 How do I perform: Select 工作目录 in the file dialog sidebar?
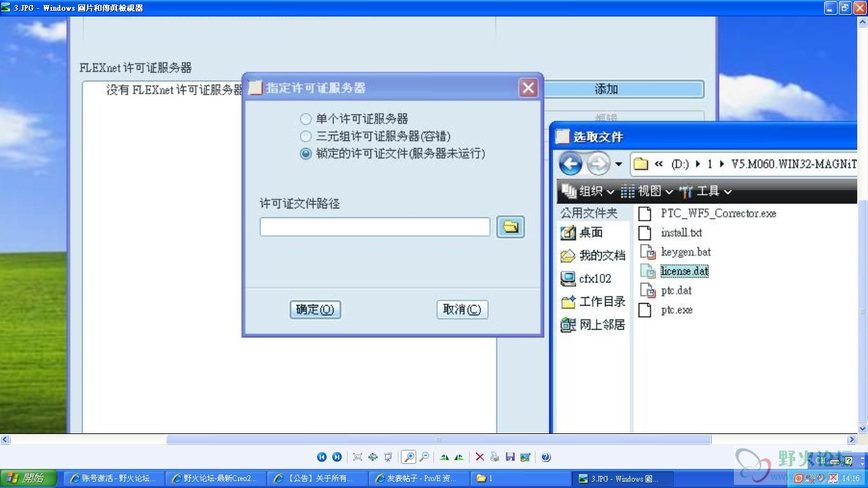tap(593, 302)
